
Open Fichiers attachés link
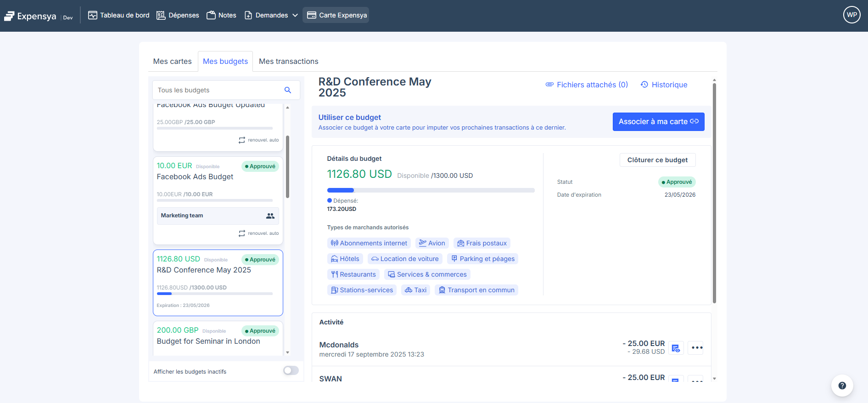587,85
